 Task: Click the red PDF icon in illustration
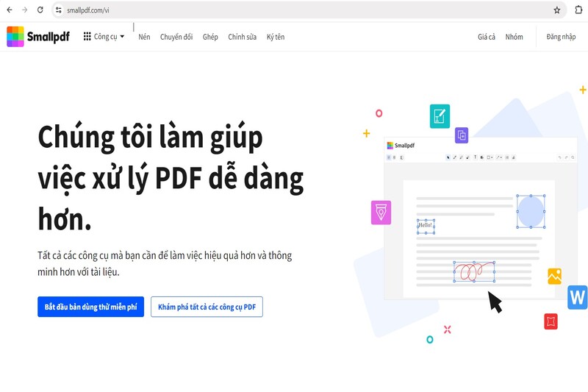(x=551, y=321)
